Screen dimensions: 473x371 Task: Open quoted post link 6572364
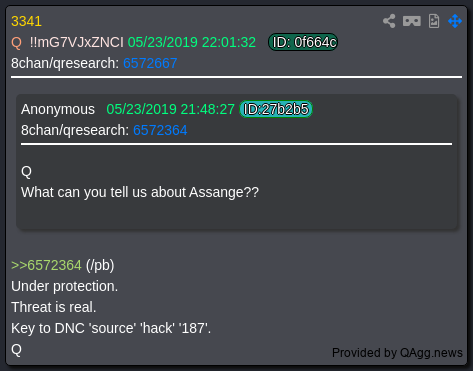coord(160,130)
